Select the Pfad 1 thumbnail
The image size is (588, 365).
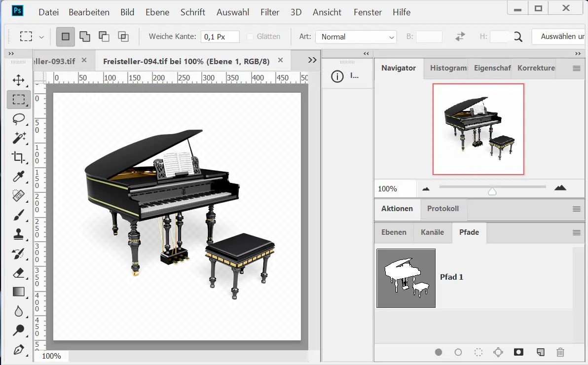406,278
